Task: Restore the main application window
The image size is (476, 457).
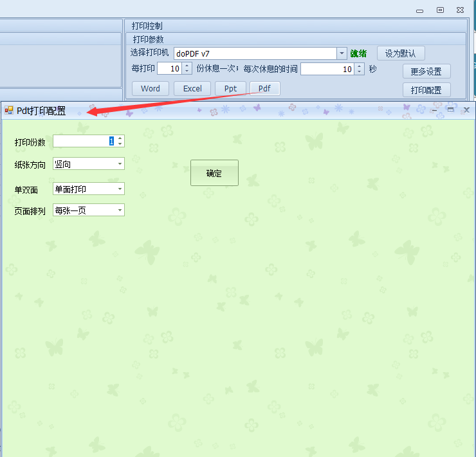Action: pyautogui.click(x=440, y=10)
